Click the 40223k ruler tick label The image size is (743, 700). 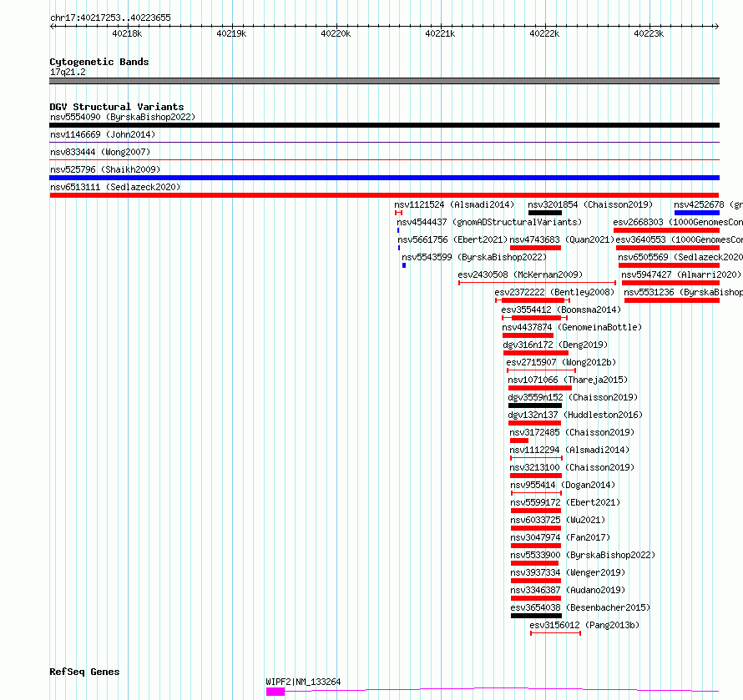(x=649, y=33)
